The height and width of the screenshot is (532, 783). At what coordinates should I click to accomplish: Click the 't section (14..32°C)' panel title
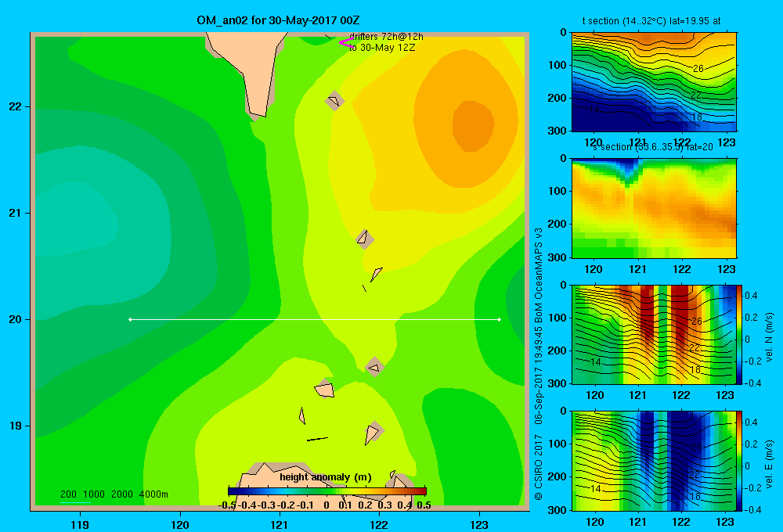click(651, 21)
